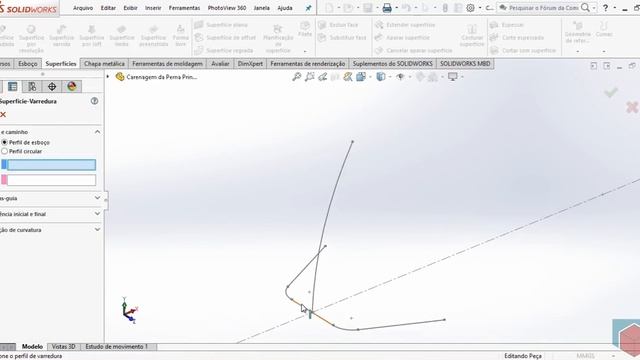Expand the Curvas-guia section
The image size is (640, 360).
[97, 198]
